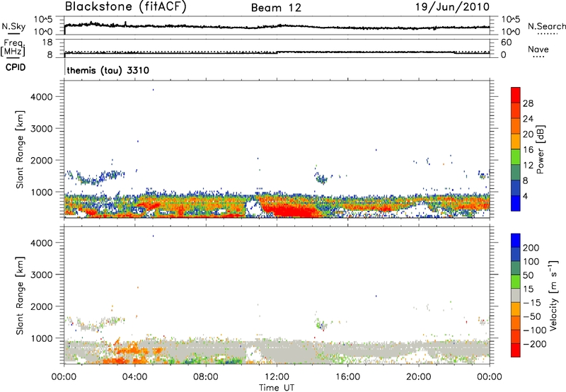
Task: Click the '2000' tick of velocity panel
Action: click(42, 306)
